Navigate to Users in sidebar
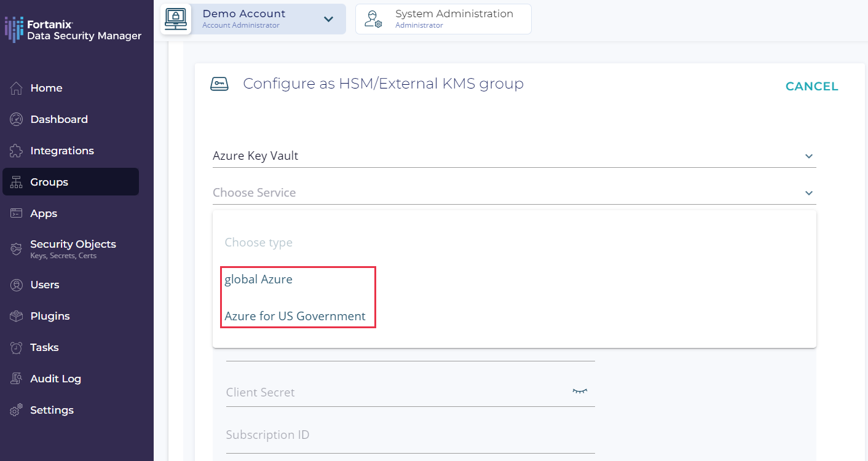Image resolution: width=868 pixels, height=461 pixels. coord(45,285)
